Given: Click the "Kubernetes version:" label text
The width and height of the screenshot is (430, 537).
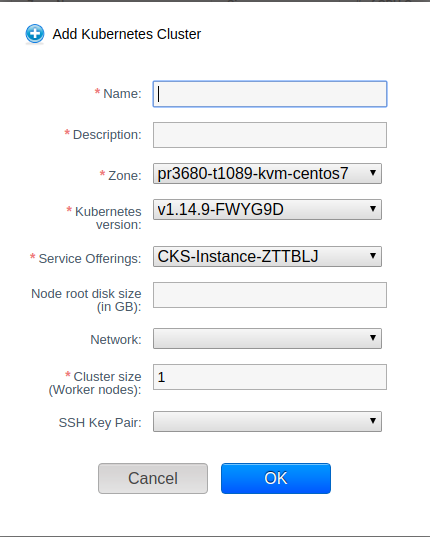Looking at the screenshot, I should tap(108, 218).
